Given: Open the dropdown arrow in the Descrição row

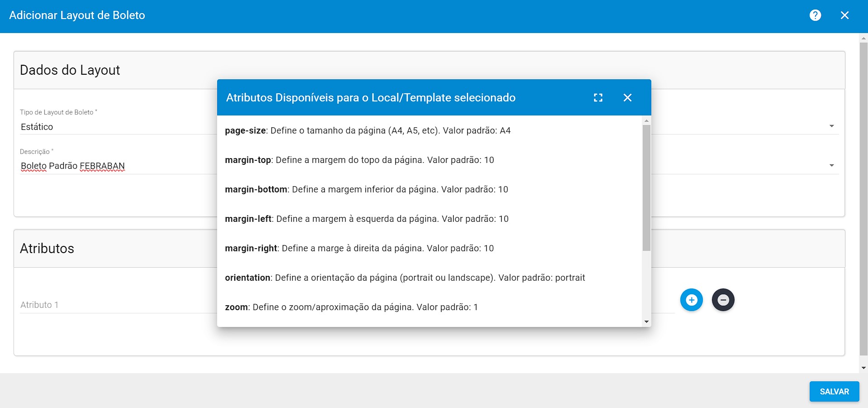Looking at the screenshot, I should point(831,165).
